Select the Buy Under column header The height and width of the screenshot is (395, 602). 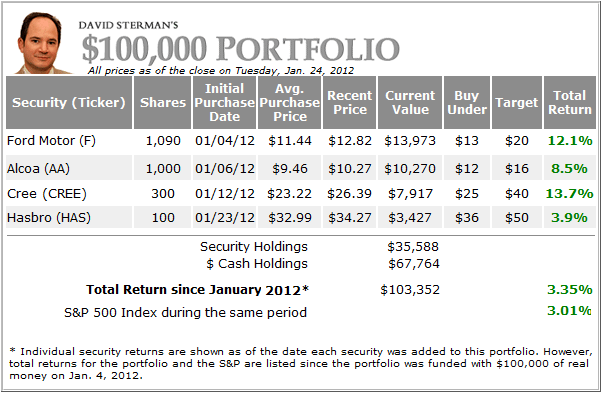pos(467,102)
